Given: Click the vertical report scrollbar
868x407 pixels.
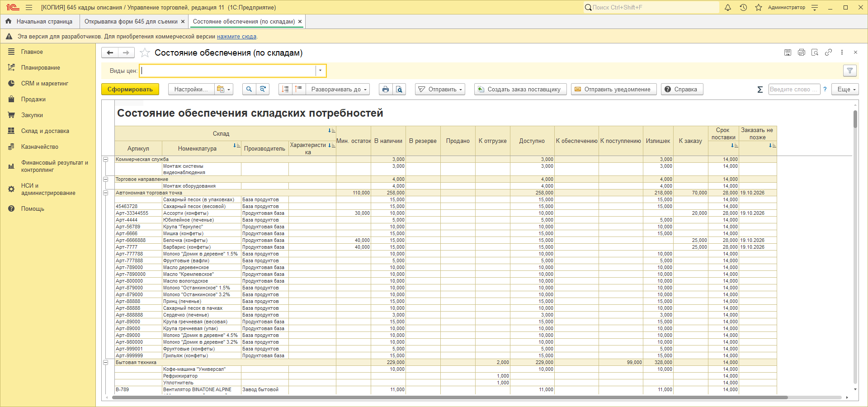Looking at the screenshot, I should [x=855, y=119].
